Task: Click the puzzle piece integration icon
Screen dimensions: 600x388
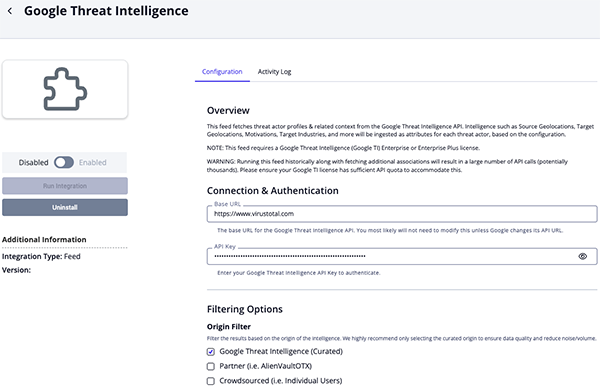Action: [65, 89]
